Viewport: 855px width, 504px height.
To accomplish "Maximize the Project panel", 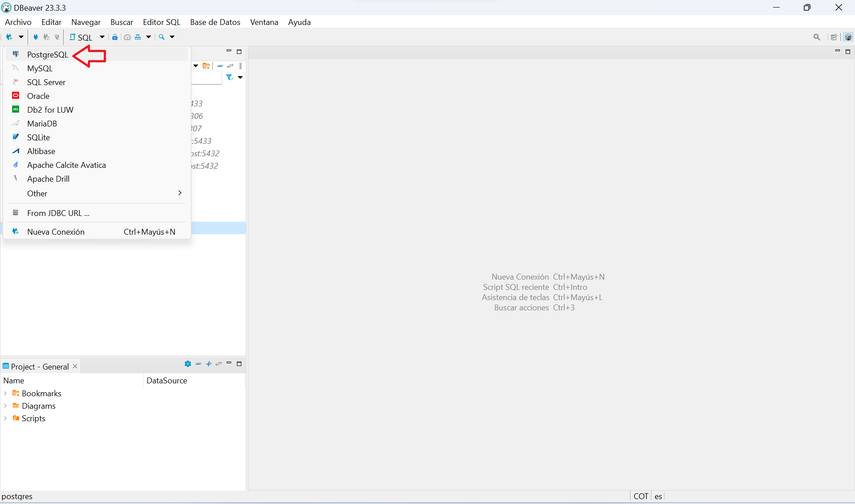I will tap(239, 364).
